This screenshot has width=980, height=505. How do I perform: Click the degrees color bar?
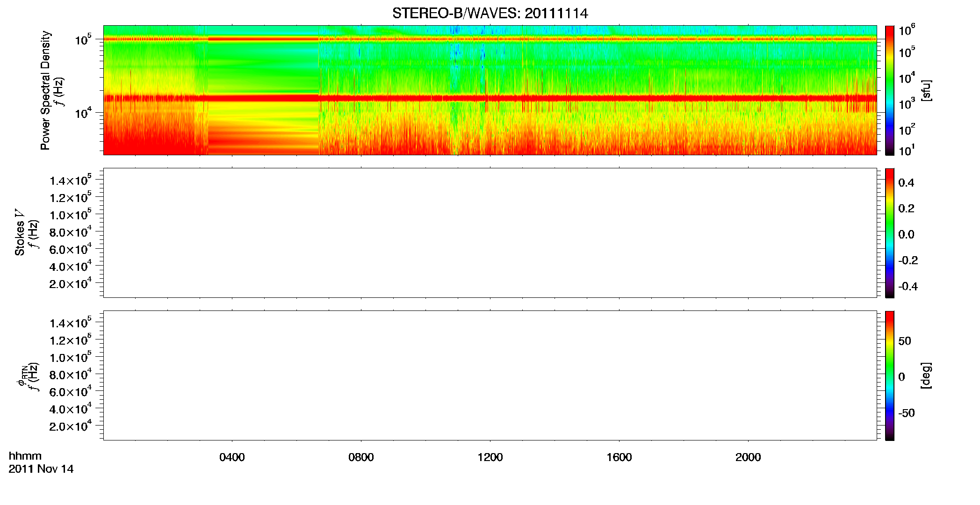(890, 375)
